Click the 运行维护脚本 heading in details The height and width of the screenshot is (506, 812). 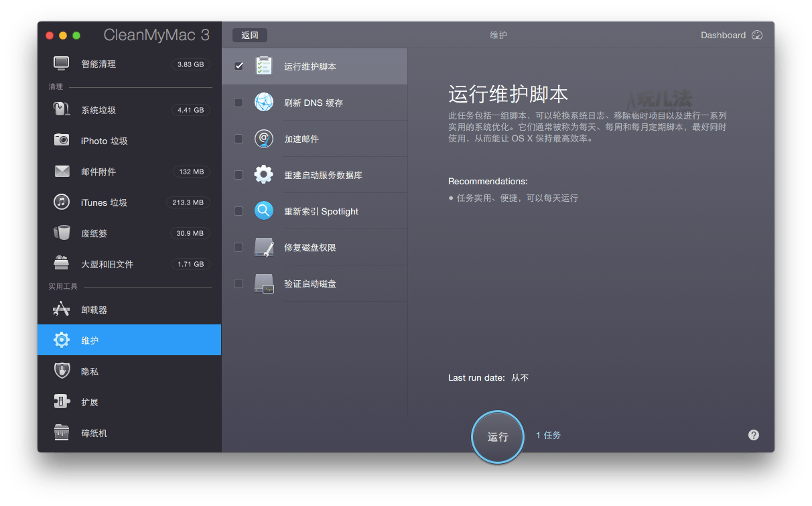(x=508, y=93)
